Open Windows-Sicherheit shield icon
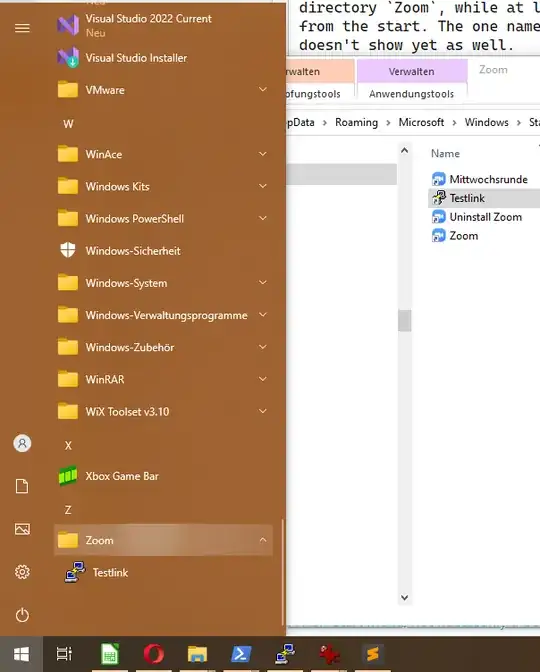This screenshot has width=540, height=672. point(68,250)
